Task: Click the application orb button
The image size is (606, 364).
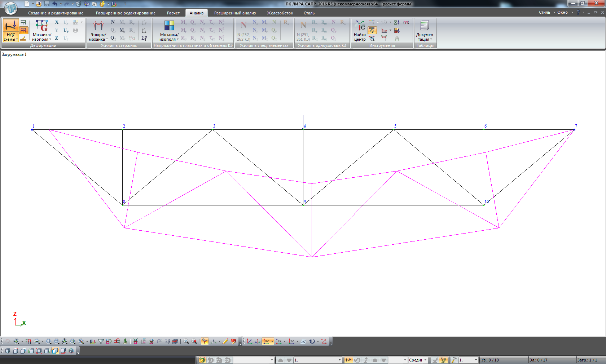Action: coord(11,8)
